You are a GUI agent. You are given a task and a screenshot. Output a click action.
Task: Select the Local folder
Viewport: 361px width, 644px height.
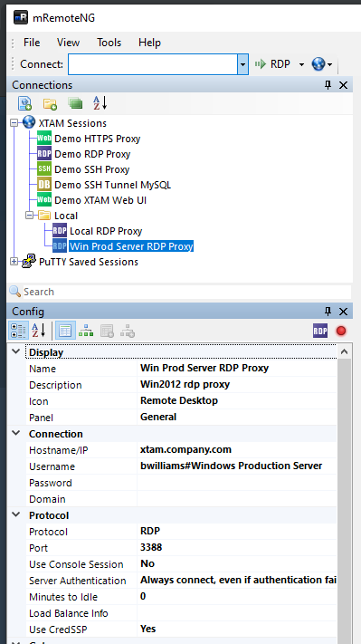66,216
